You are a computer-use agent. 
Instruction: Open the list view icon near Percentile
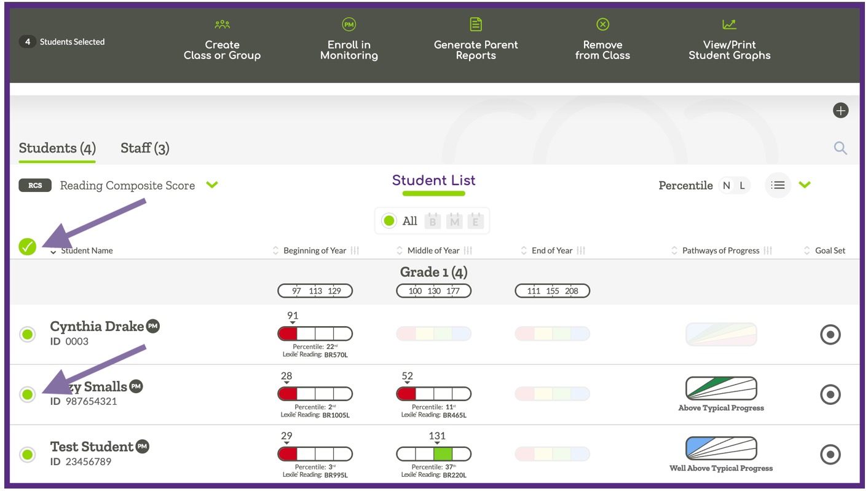[x=778, y=185]
